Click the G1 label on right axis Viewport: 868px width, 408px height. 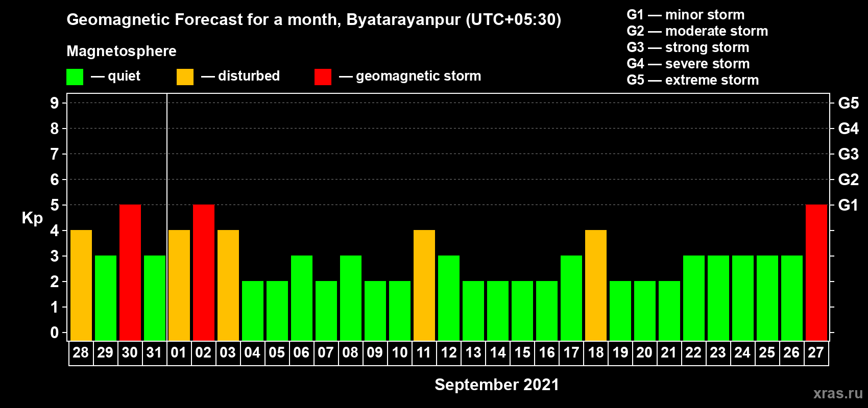[849, 205]
